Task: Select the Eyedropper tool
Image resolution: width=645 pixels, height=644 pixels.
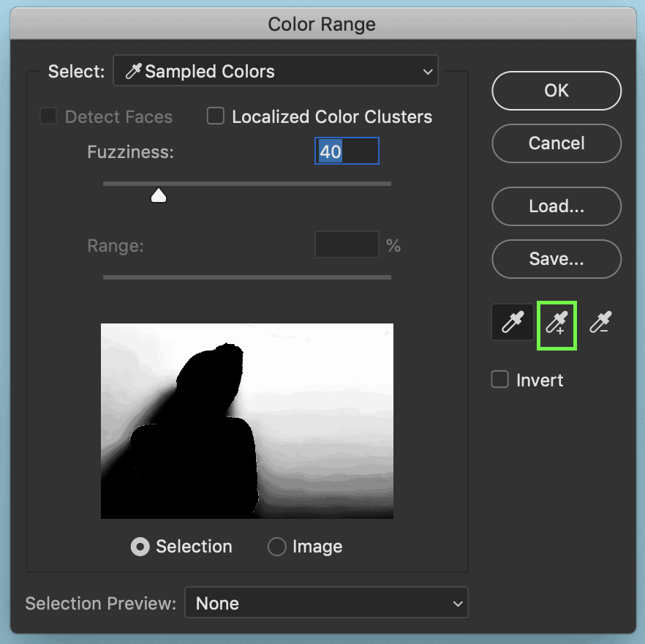Action: pyautogui.click(x=513, y=322)
